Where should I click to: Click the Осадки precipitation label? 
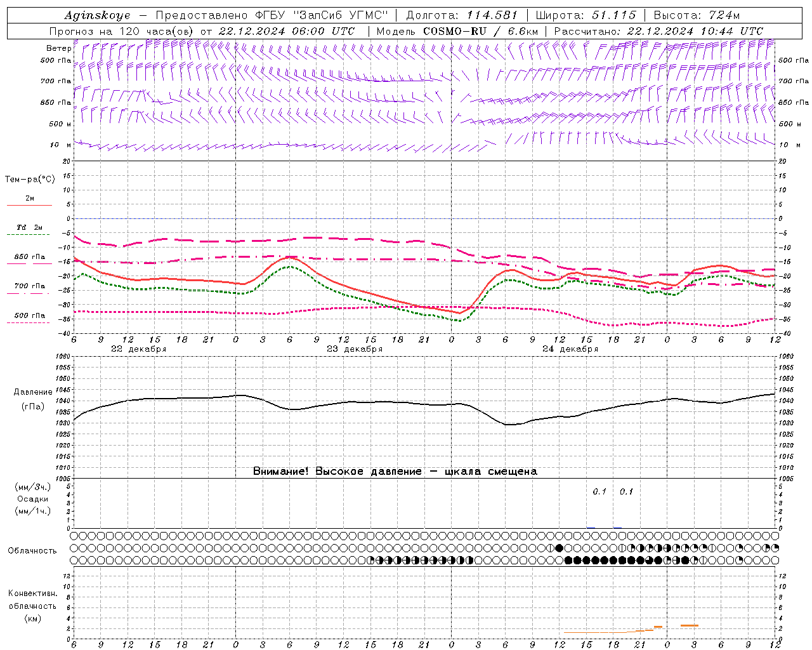point(33,499)
